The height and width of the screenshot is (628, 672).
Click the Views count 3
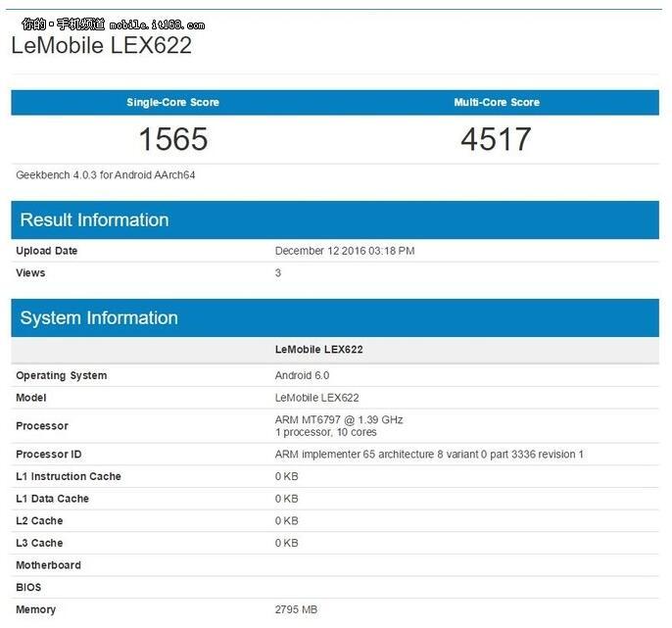tap(278, 272)
